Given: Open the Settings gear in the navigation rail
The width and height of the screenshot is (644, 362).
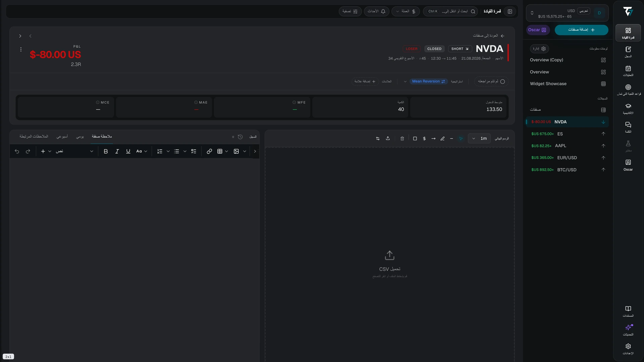Looking at the screenshot, I should point(628,349).
